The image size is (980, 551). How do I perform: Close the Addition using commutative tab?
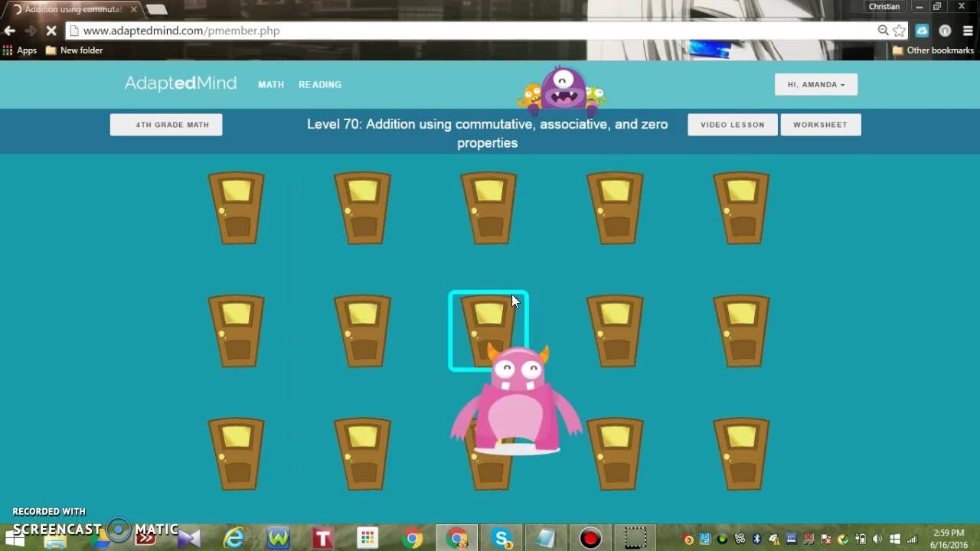[x=133, y=9]
